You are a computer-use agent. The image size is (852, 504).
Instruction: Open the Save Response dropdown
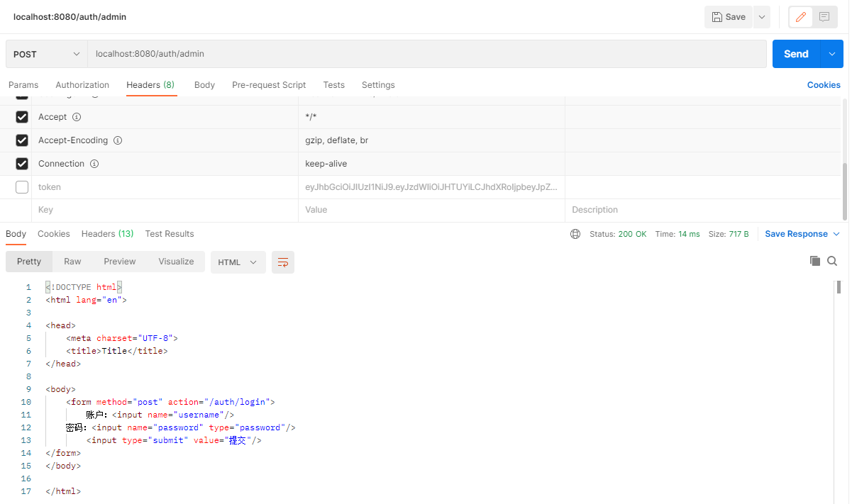pyautogui.click(x=802, y=234)
